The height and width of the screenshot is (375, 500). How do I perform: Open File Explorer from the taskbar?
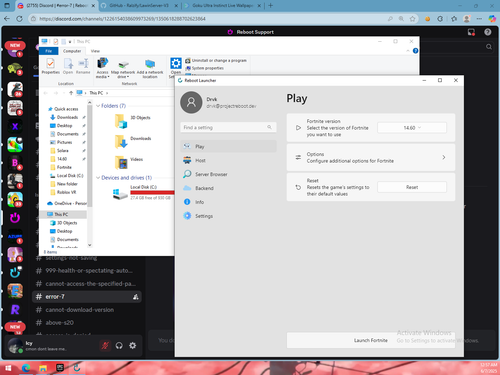tap(43, 368)
